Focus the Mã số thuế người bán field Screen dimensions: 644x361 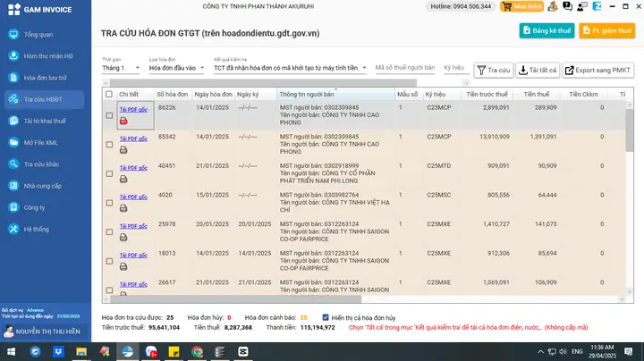(405, 68)
